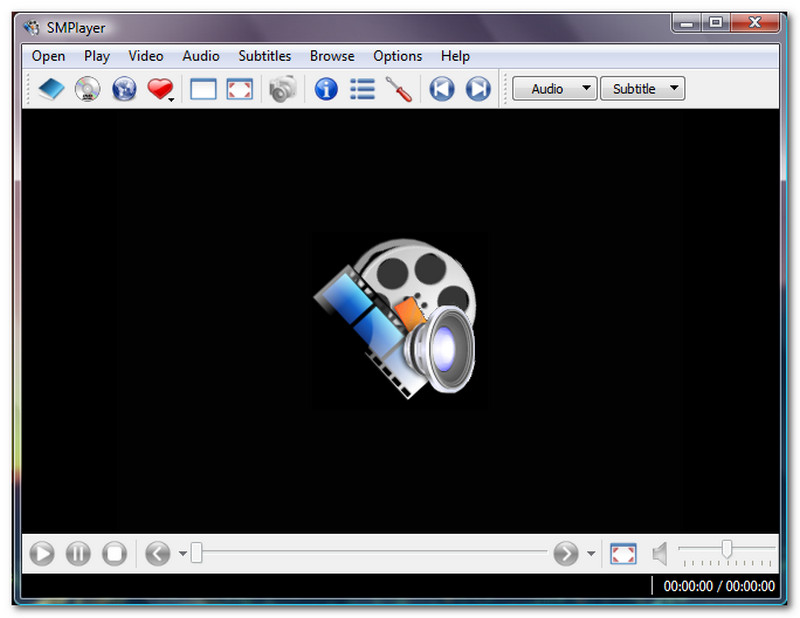Click the volume slider handle
800x618 pixels.
(x=727, y=549)
